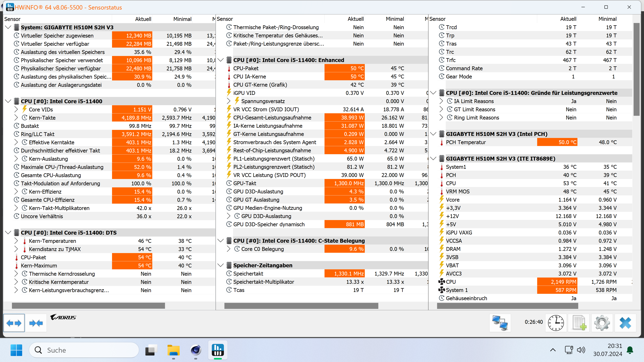Collapse the CPU [#0]: Intel Core i5-11400: DTS group

(x=8, y=233)
